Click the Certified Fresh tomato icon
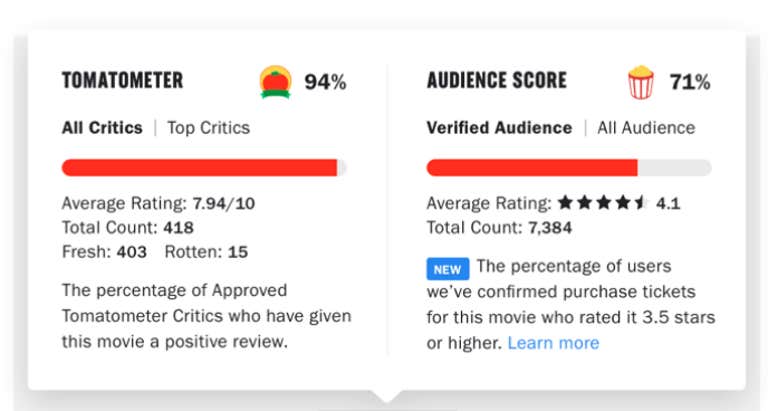The width and height of the screenshot is (768, 411). click(x=275, y=82)
